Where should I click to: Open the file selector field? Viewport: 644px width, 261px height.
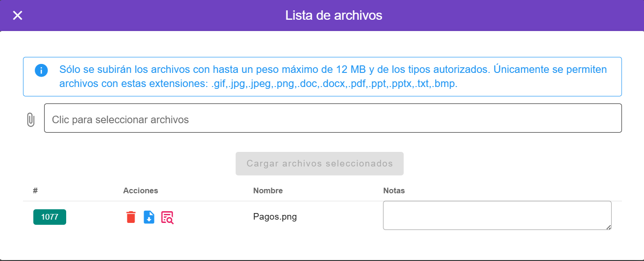pyautogui.click(x=333, y=118)
